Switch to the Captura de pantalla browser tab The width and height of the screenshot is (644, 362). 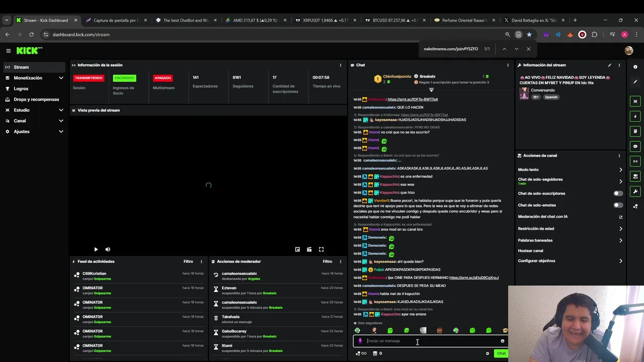[117, 20]
